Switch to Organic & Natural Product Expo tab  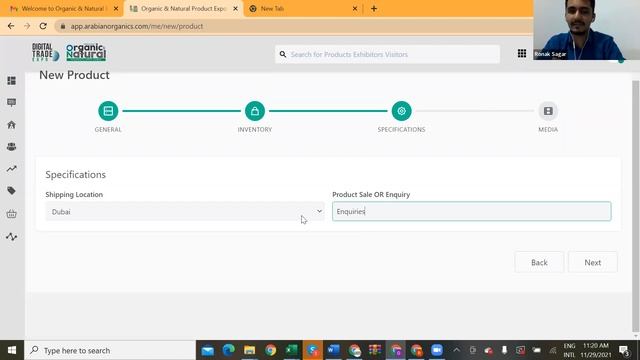[x=183, y=9]
